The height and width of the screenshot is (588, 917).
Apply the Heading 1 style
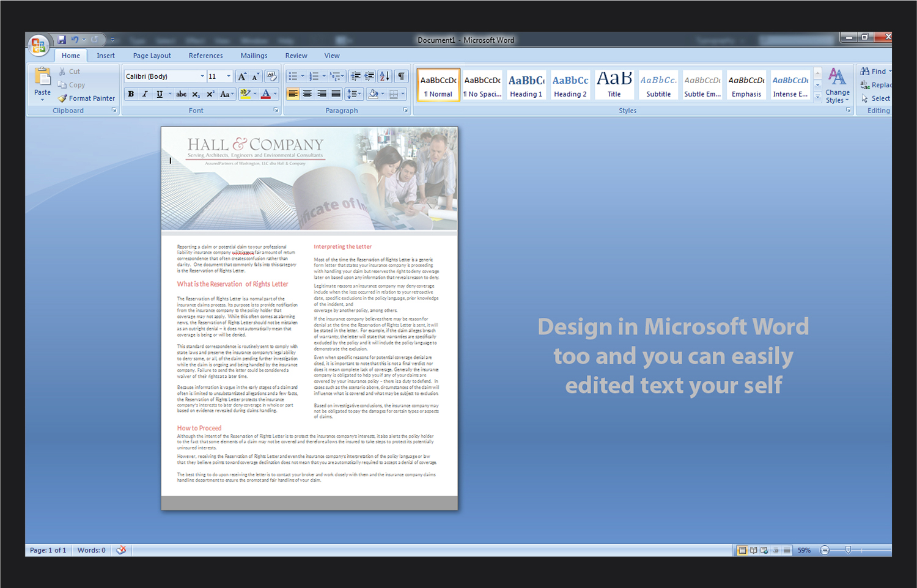click(x=526, y=85)
